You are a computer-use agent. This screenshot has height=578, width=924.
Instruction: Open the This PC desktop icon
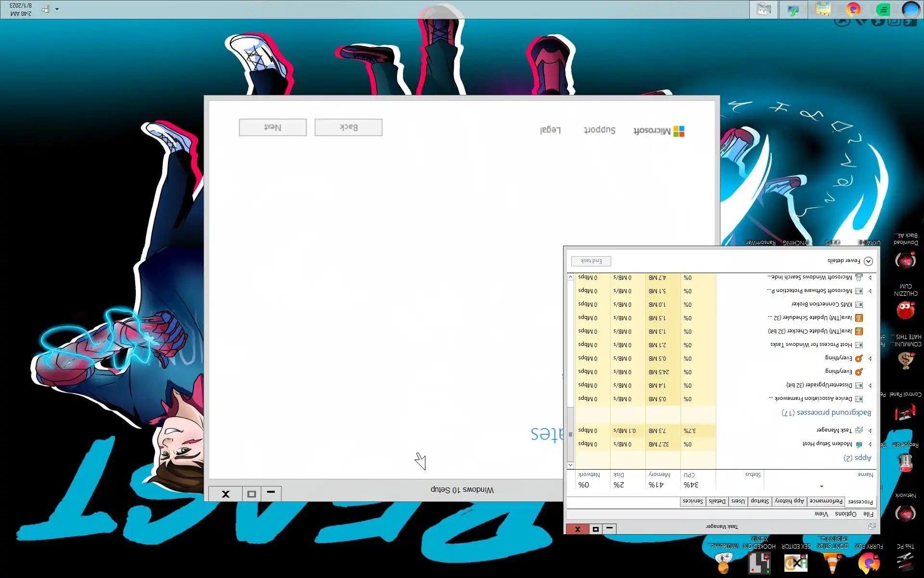pyautogui.click(x=905, y=562)
